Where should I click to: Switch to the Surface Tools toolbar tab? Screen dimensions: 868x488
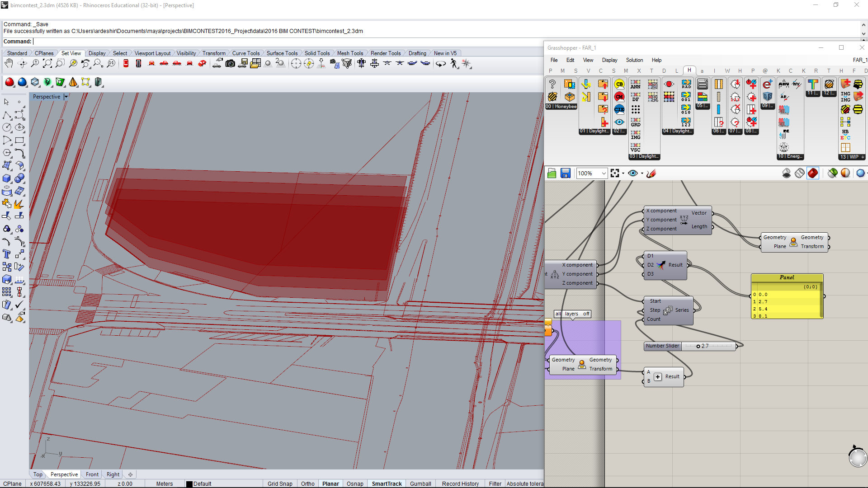click(x=282, y=53)
